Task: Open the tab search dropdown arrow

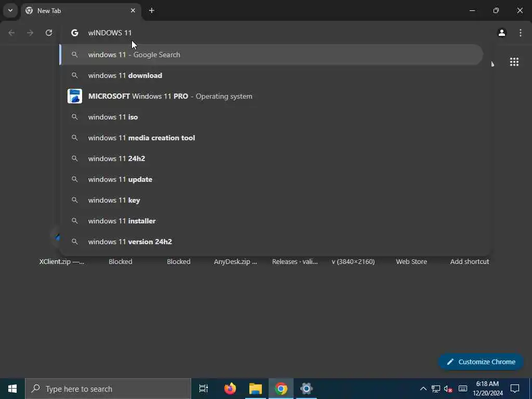Action: (10, 10)
